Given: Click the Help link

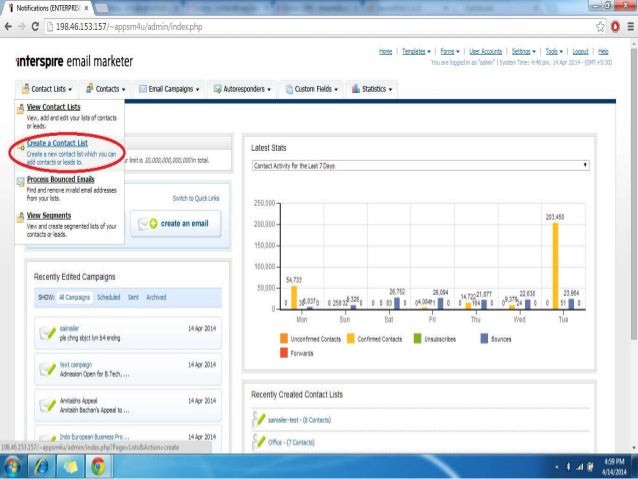Looking at the screenshot, I should coord(603,51).
